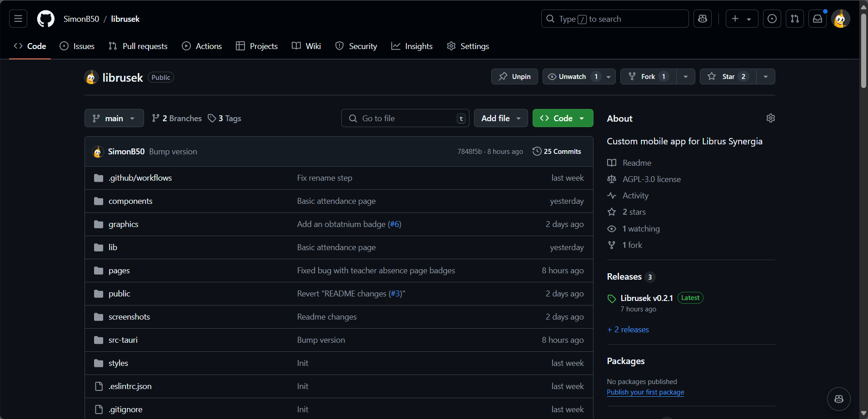
Task: Open the pull requests icon in header
Action: [x=794, y=19]
